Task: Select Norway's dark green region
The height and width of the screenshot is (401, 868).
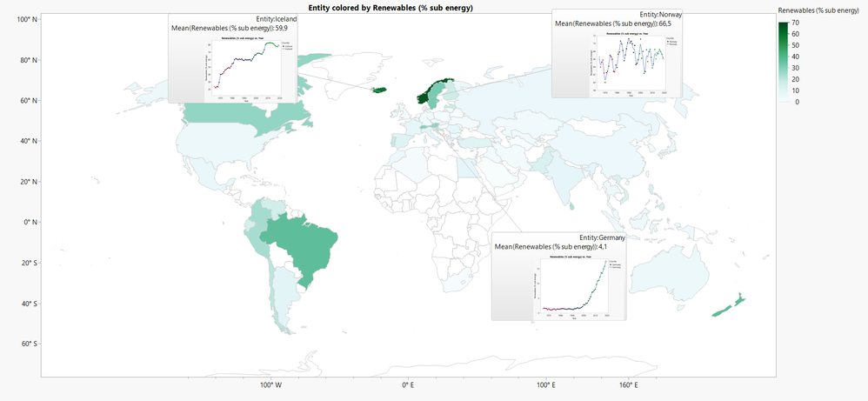Action: (427, 93)
